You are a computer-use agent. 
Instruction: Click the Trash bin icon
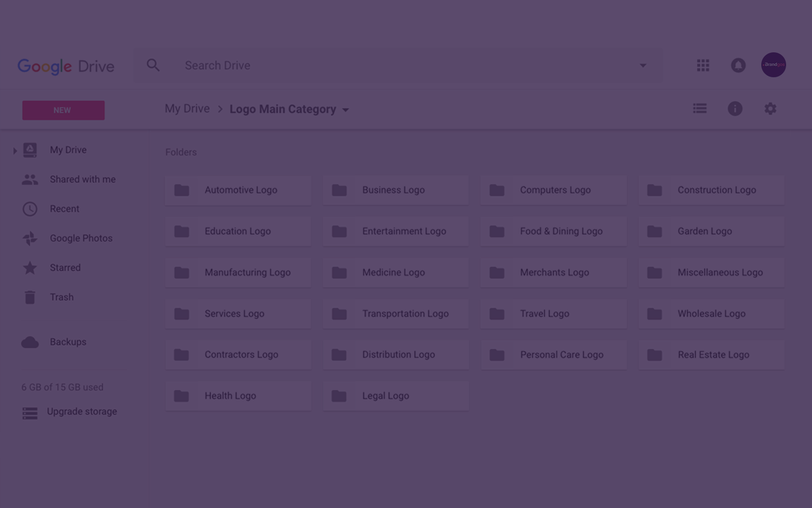point(30,297)
